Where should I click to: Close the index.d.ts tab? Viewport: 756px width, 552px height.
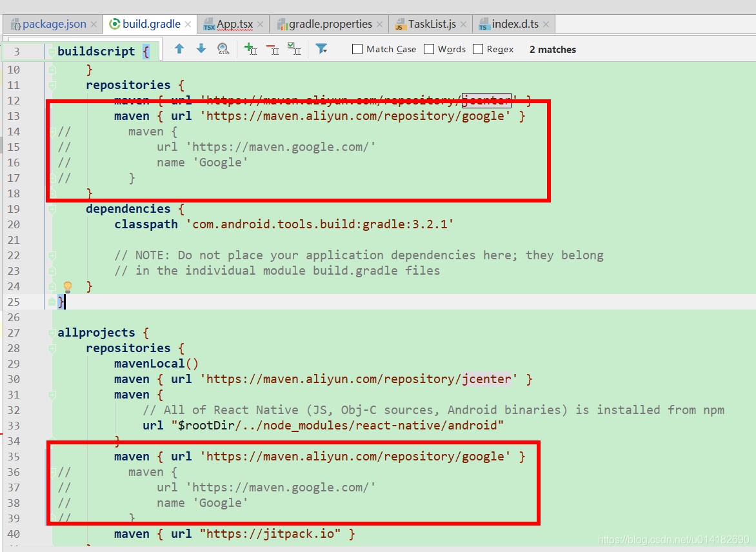(546, 24)
